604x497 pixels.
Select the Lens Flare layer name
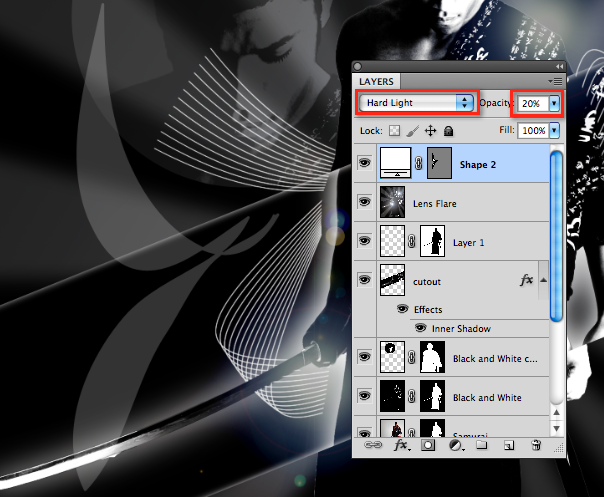(435, 203)
